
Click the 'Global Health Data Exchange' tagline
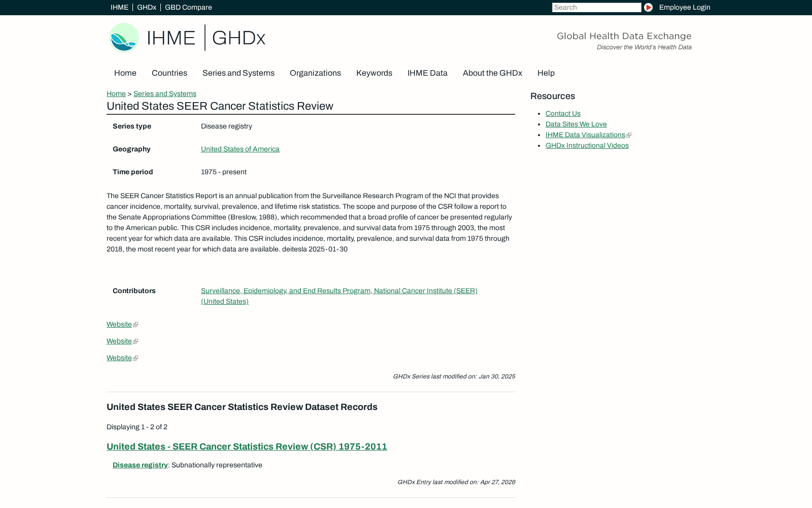point(624,36)
